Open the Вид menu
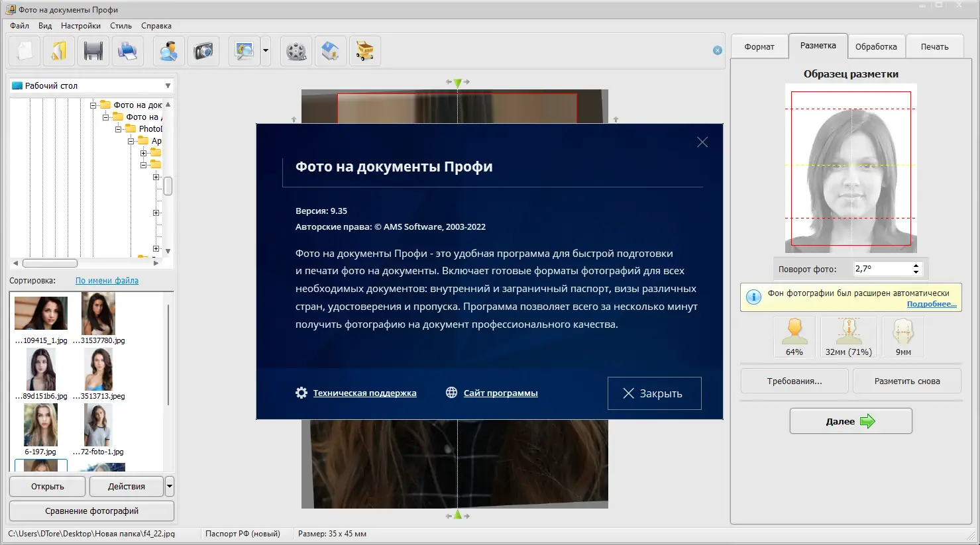 [45, 26]
